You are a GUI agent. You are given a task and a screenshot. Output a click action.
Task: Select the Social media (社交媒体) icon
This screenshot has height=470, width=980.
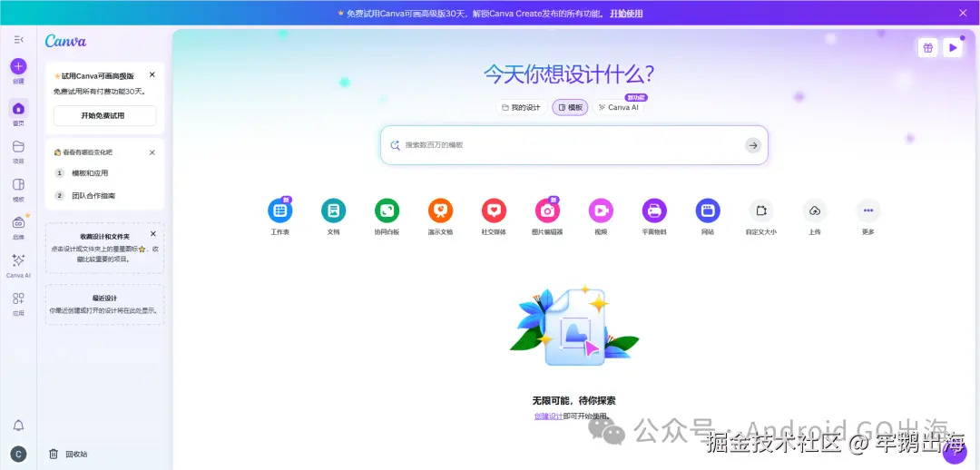pyautogui.click(x=494, y=211)
